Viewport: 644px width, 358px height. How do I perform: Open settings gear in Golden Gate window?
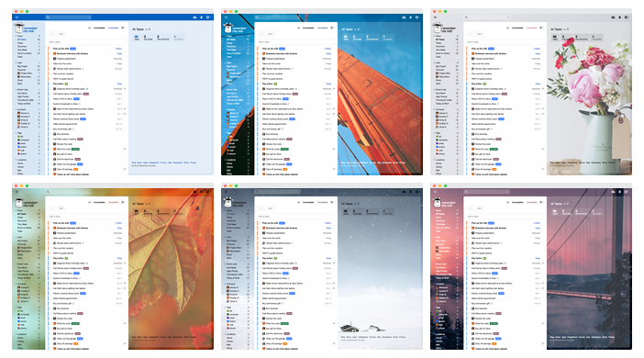416,17
